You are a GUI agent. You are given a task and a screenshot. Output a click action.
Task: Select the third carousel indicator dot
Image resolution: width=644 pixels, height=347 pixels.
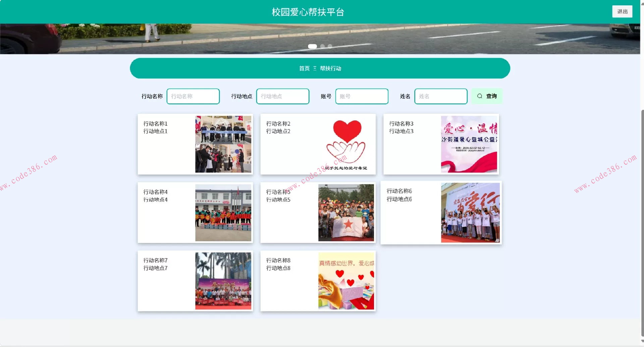tap(330, 46)
